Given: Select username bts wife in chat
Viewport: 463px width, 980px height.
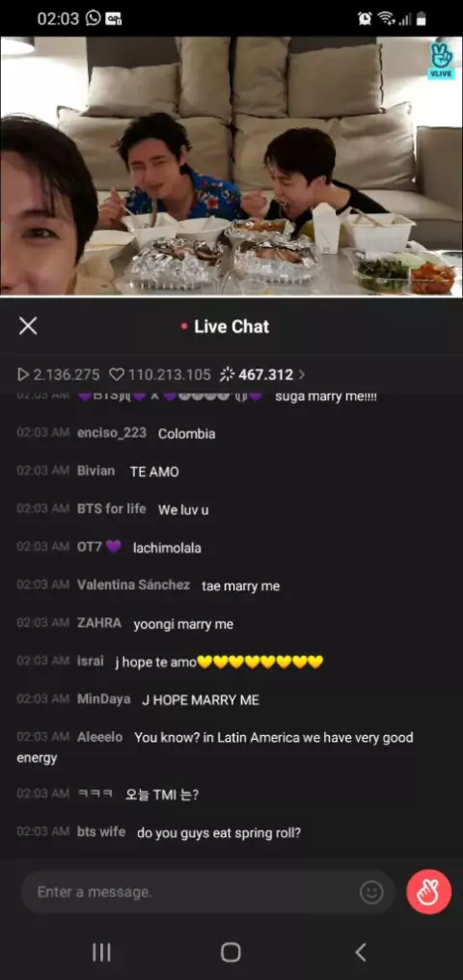Looking at the screenshot, I should pos(101,831).
